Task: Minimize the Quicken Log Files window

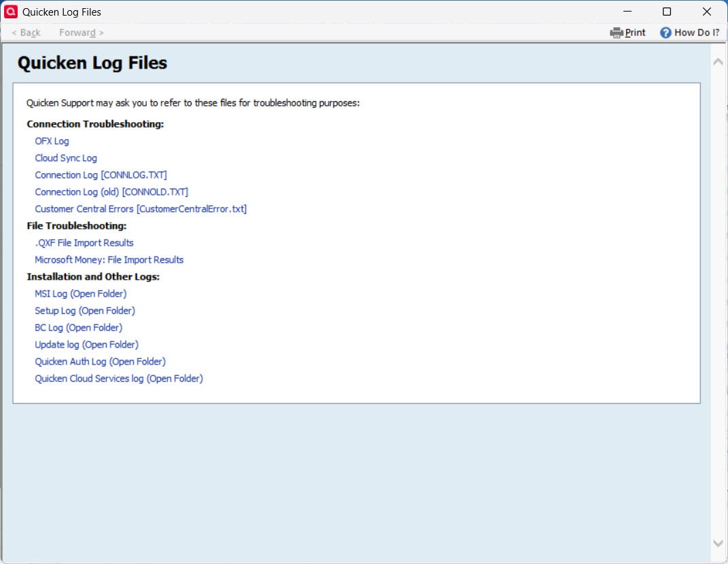Action: point(627,12)
